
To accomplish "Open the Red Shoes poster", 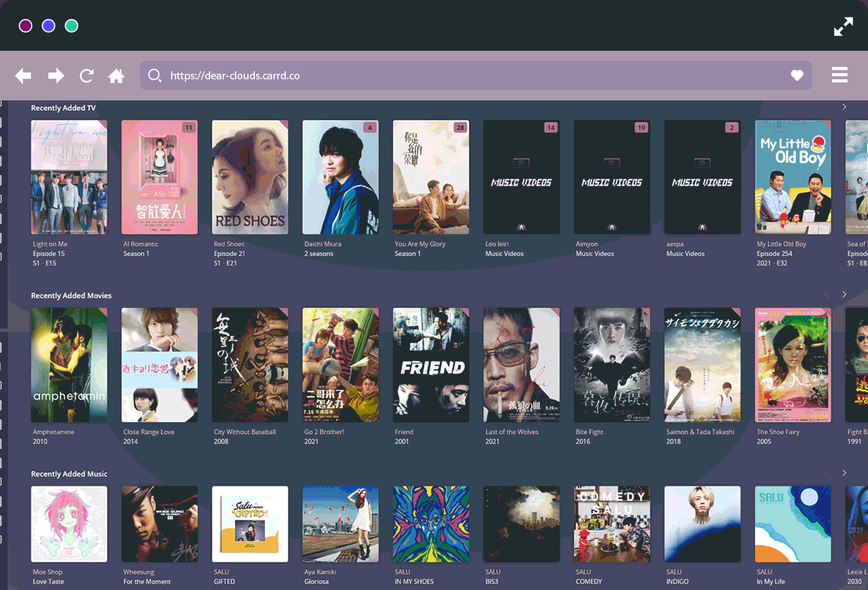I will tap(250, 177).
